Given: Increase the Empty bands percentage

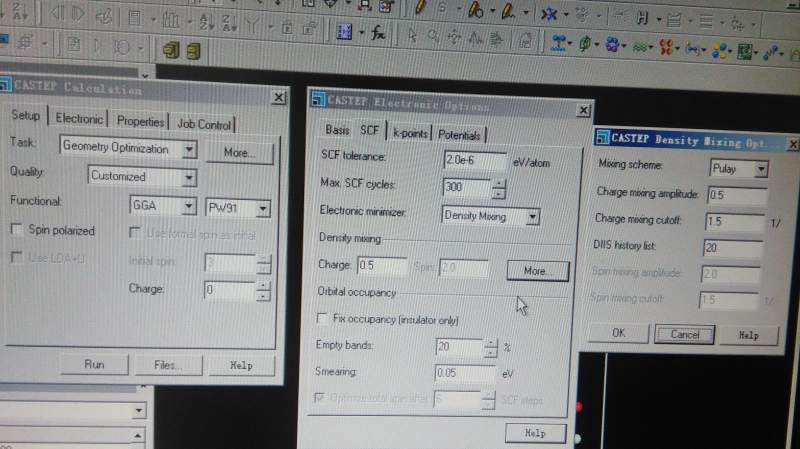Looking at the screenshot, I should (x=490, y=343).
